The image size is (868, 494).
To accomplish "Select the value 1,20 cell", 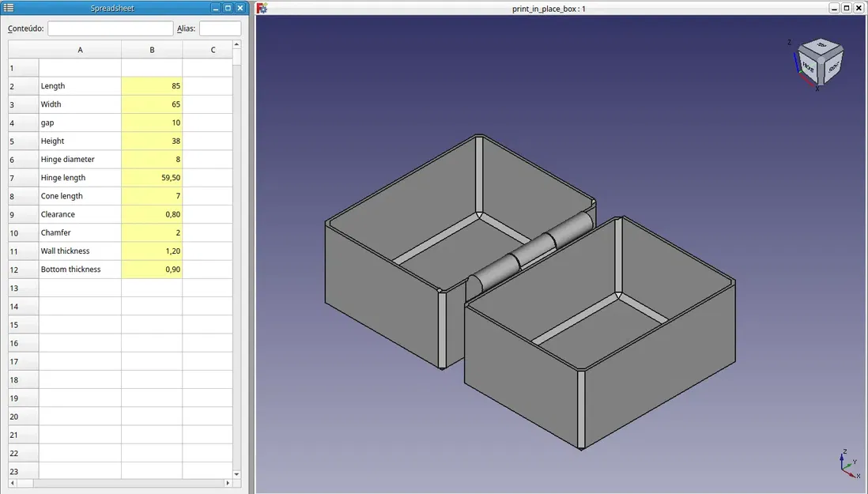I will tap(152, 251).
